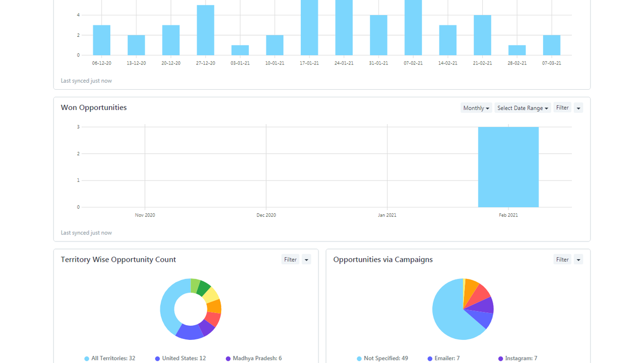Expand caret menu on Territory Wise Opportunity Count
This screenshot has width=644, height=363.
point(306,260)
